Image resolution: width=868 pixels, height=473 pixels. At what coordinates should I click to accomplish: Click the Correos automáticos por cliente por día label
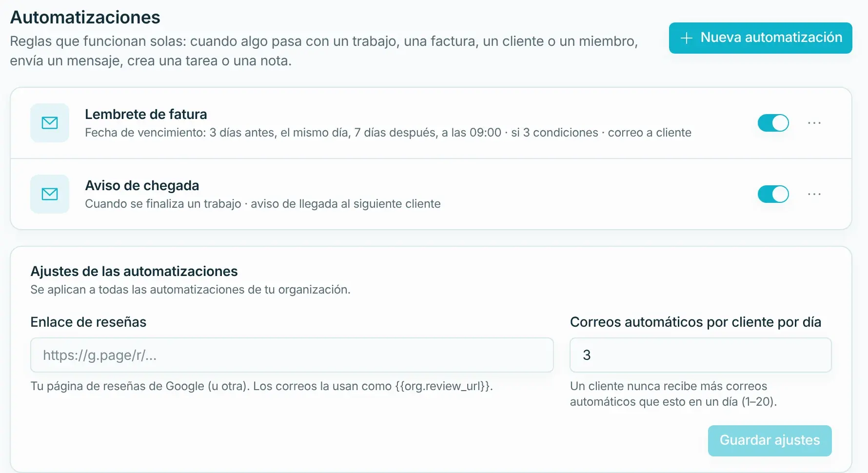[x=695, y=322]
